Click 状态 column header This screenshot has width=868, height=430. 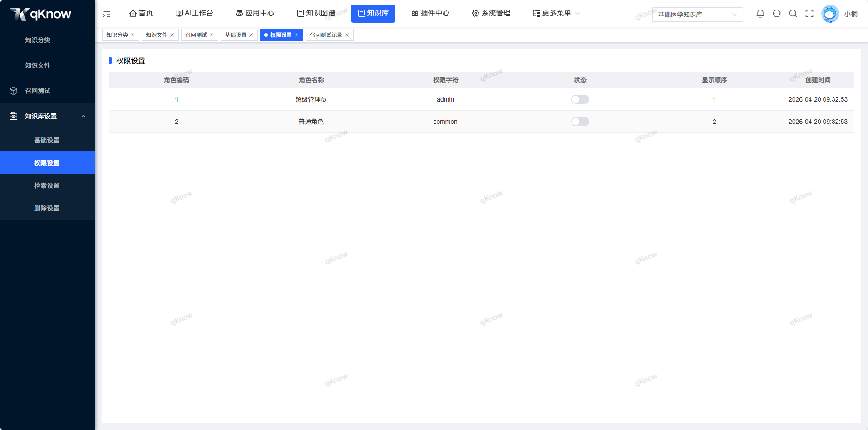coord(580,80)
